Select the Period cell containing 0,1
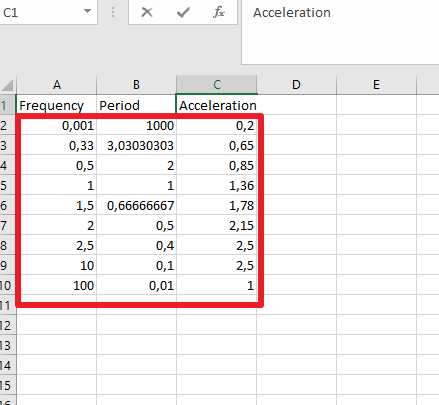 [136, 265]
